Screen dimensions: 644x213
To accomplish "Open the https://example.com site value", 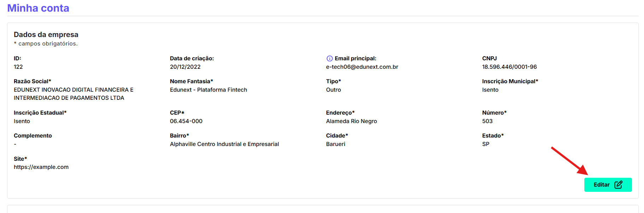I will click(41, 167).
